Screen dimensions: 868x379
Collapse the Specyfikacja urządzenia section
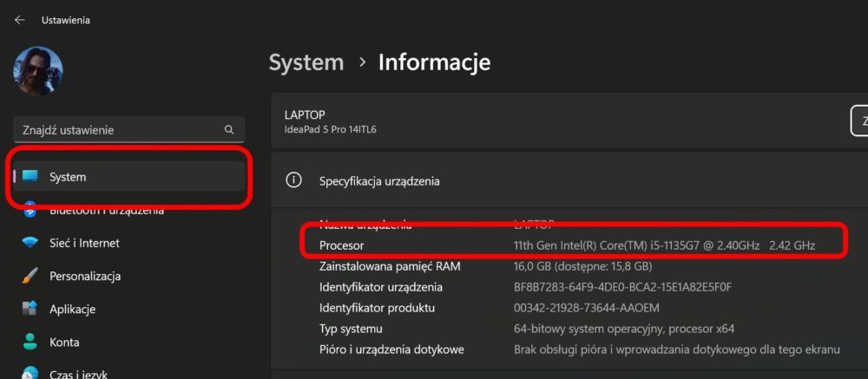(x=569, y=180)
